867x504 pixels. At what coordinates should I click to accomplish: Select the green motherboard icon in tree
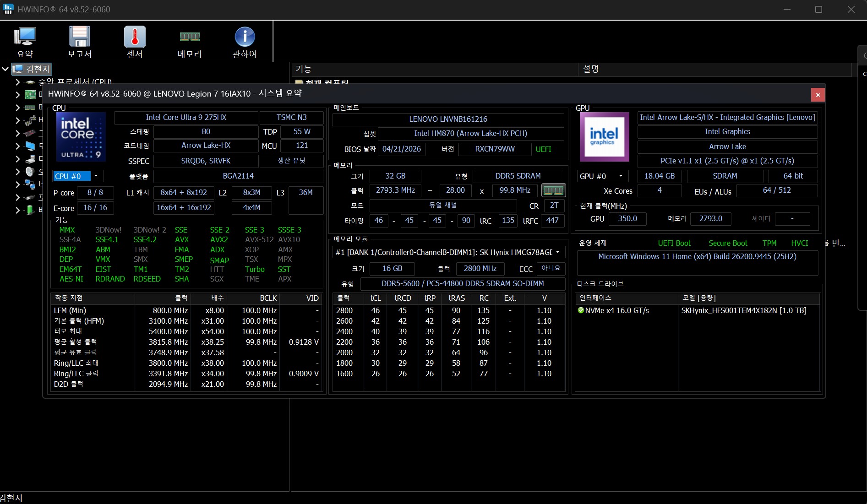pos(30,94)
